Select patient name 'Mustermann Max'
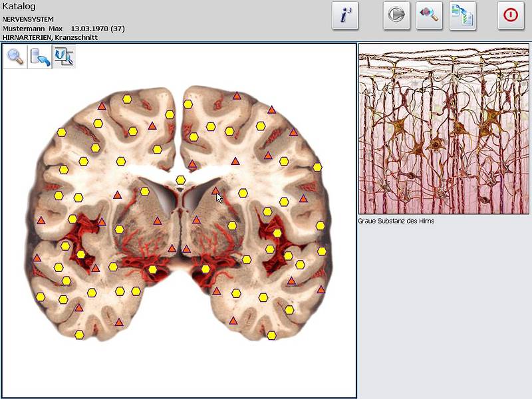This screenshot has width=532, height=399. point(32,29)
